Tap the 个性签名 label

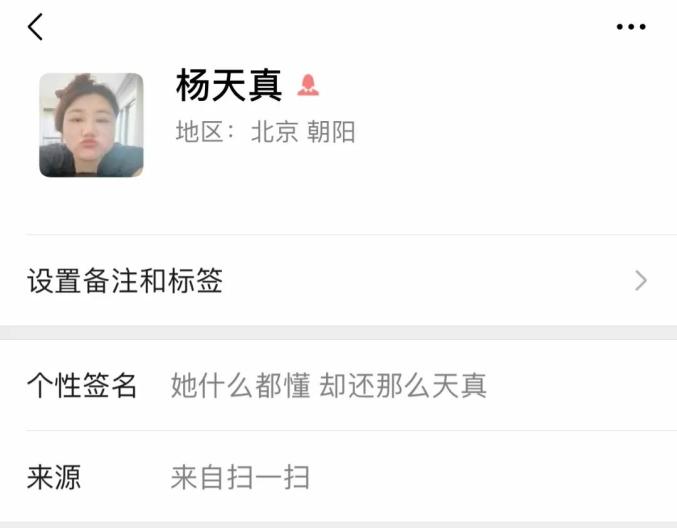pos(82,386)
